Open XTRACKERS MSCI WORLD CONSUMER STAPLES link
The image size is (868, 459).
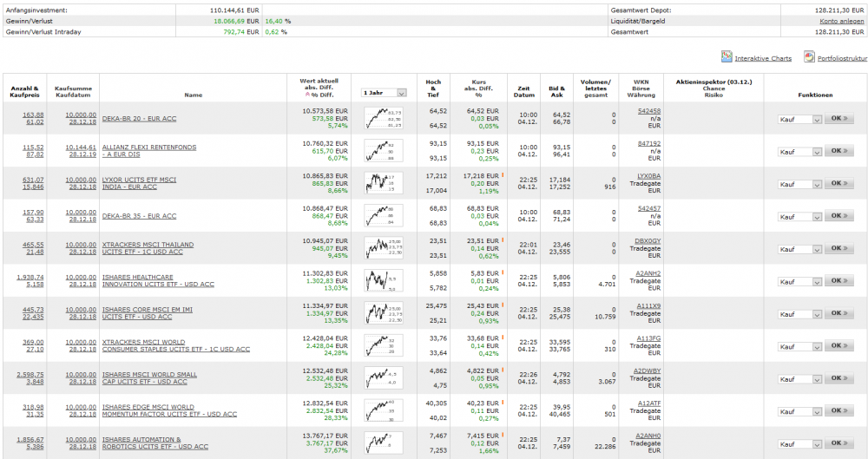176,345
